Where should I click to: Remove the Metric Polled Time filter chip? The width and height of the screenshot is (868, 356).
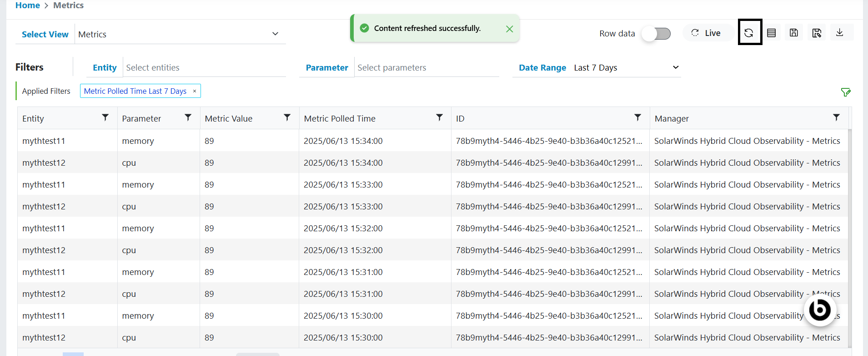point(195,91)
